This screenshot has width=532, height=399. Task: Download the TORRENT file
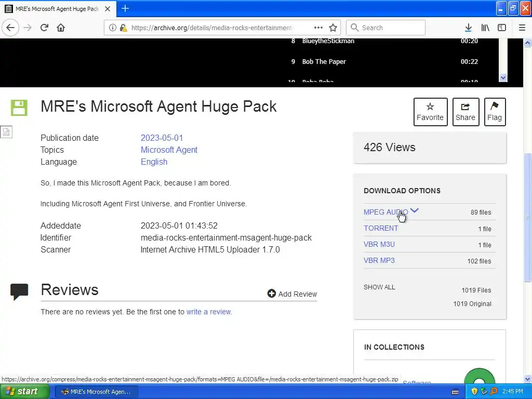[x=381, y=228]
